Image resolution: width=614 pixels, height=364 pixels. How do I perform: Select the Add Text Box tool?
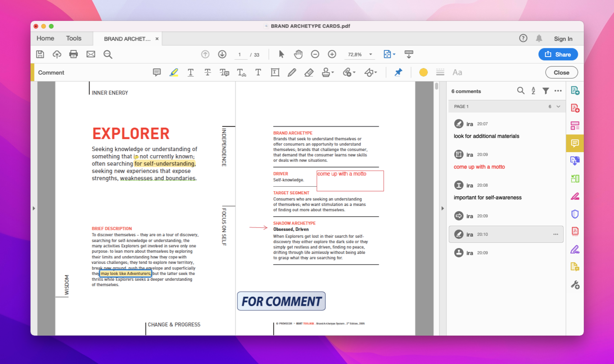coord(275,72)
